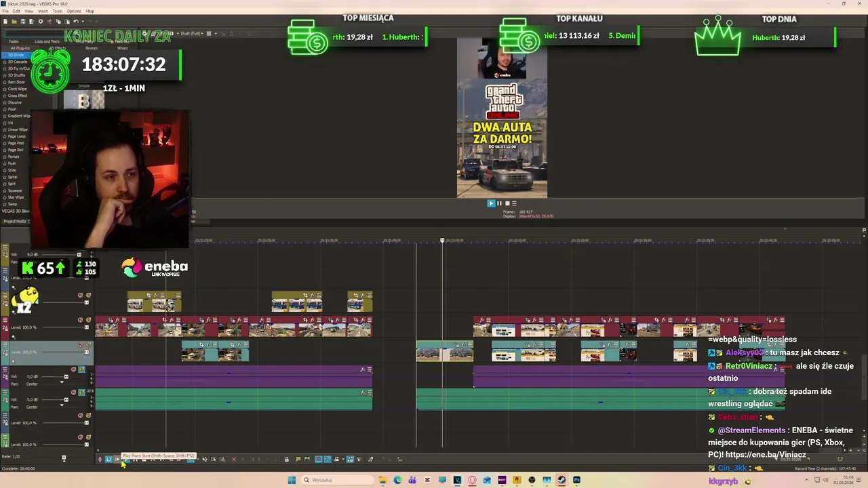Open the Windows Start menu
This screenshot has height=488, width=868.
(292, 480)
